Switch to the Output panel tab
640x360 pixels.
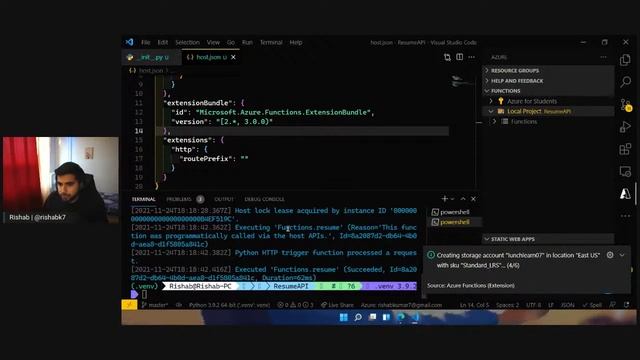(224, 199)
